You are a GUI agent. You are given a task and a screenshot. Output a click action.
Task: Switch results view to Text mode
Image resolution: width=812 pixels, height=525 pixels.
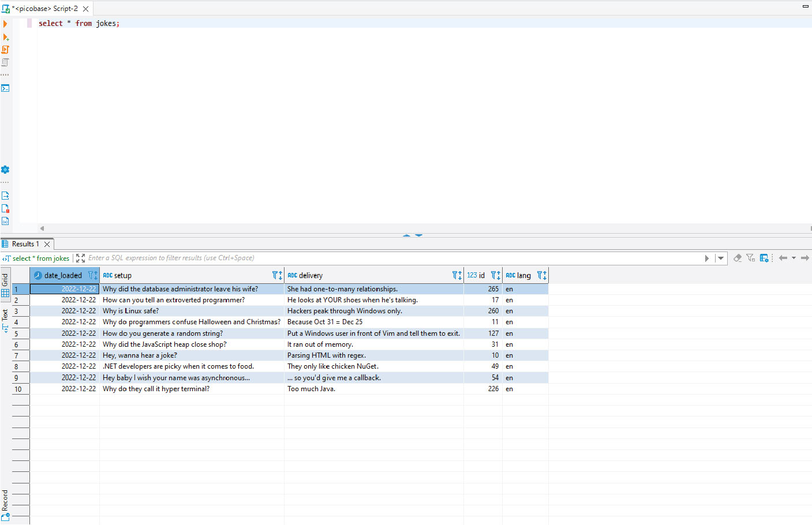tap(5, 321)
